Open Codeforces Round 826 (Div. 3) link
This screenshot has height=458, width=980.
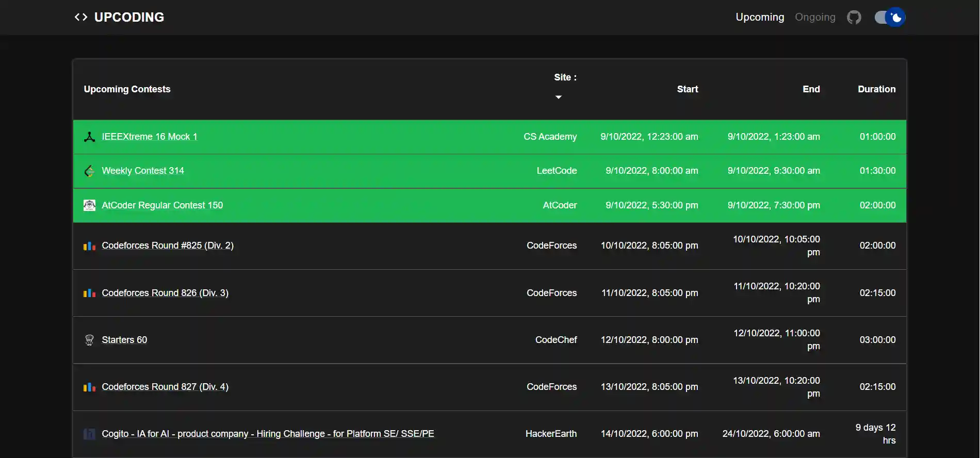pyautogui.click(x=165, y=293)
